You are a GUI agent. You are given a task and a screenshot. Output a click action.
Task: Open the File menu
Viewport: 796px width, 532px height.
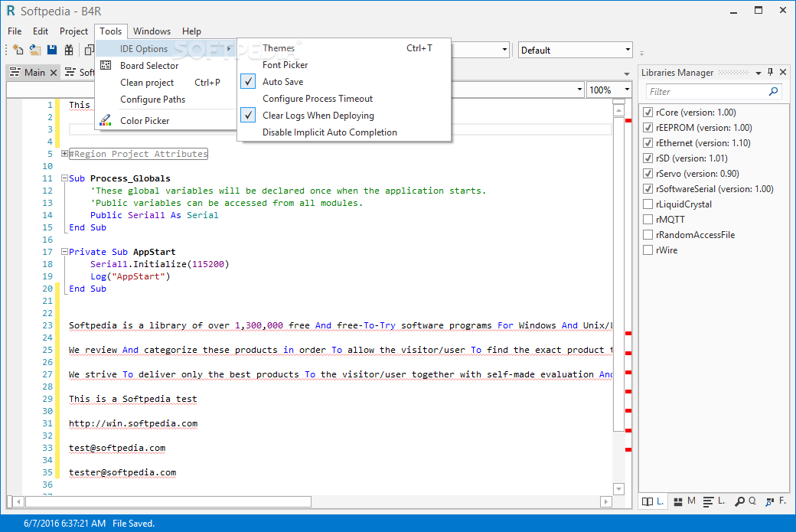(x=15, y=31)
